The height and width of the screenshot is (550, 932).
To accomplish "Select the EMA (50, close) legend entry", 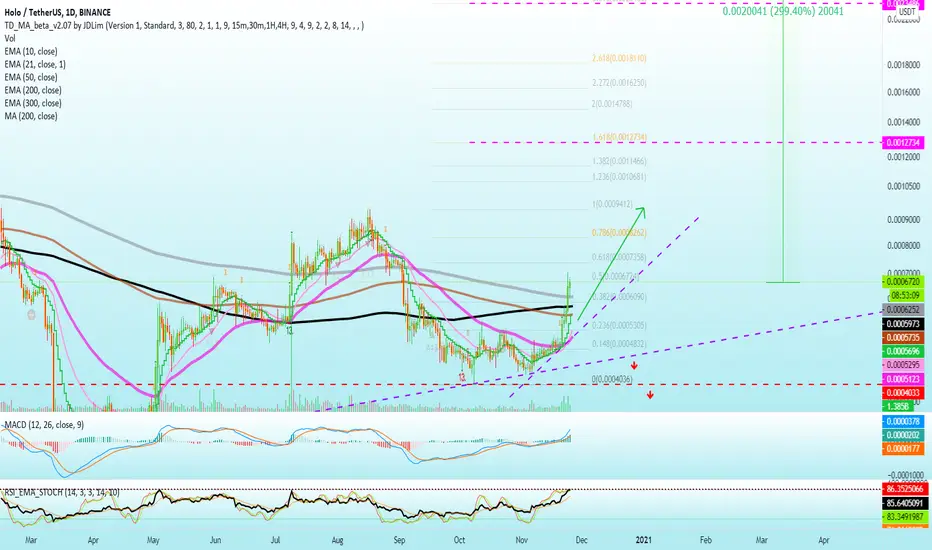I will (x=31, y=77).
